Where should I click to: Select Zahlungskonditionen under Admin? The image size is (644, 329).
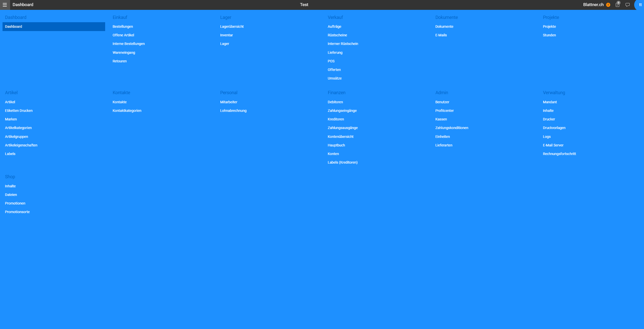[452, 128]
